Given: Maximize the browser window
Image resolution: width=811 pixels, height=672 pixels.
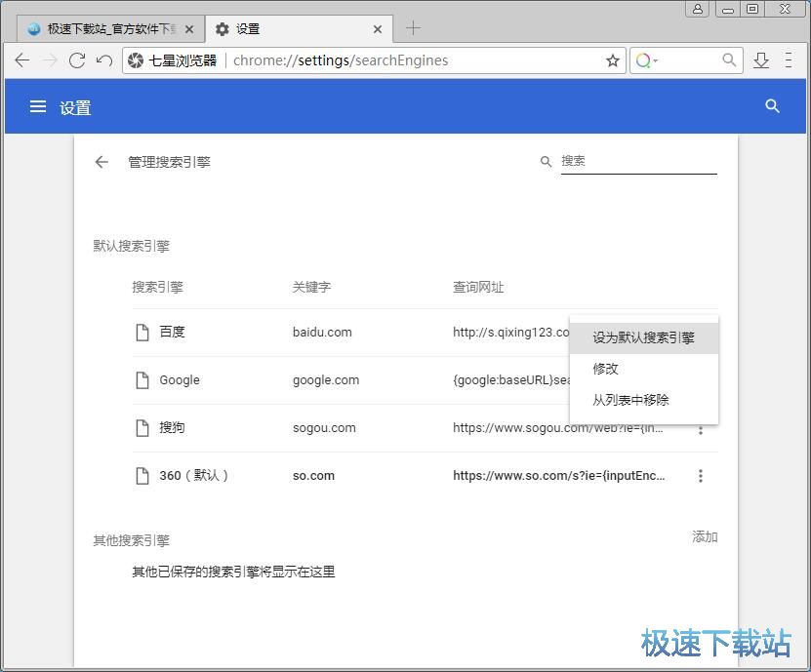Looking at the screenshot, I should pyautogui.click(x=752, y=9).
